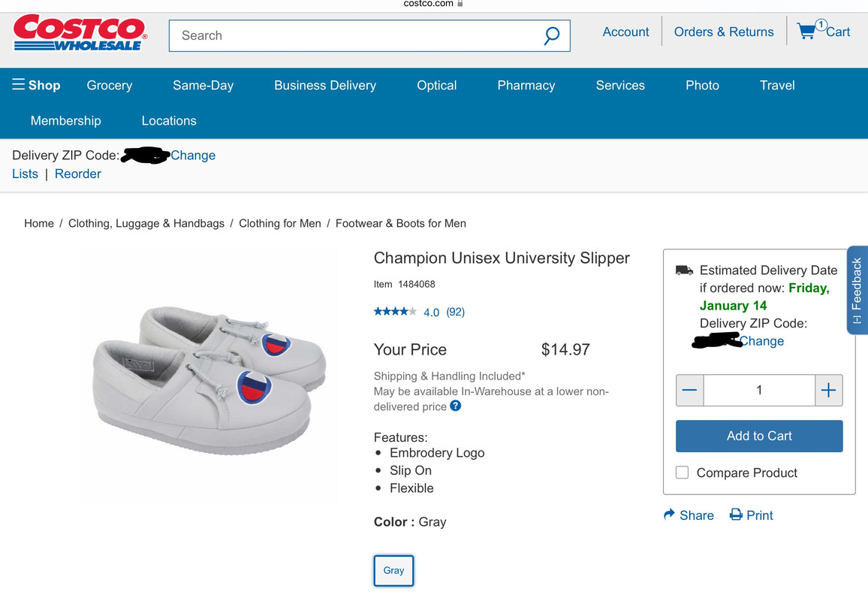Select the Gray color swatch
The height and width of the screenshot is (601, 868).
pyautogui.click(x=393, y=570)
